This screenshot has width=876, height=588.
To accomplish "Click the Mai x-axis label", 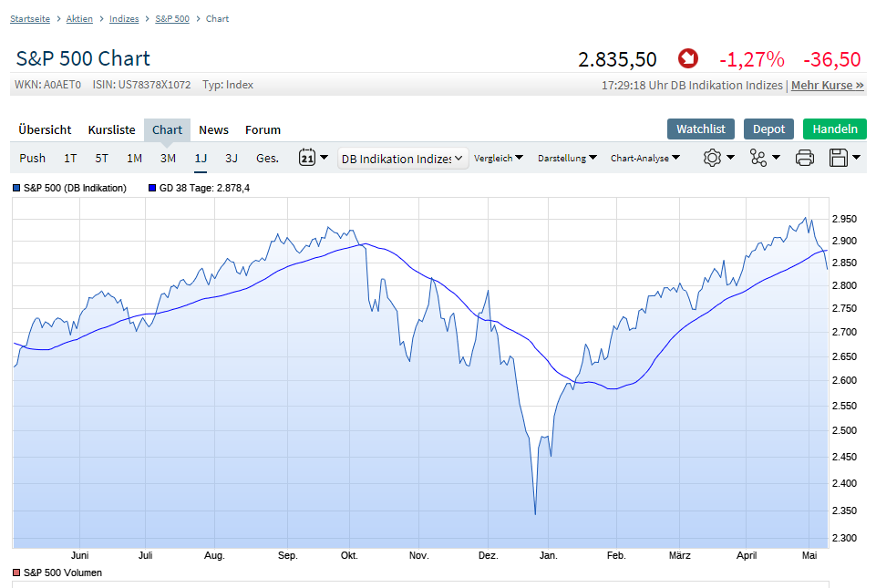I will pos(809,555).
